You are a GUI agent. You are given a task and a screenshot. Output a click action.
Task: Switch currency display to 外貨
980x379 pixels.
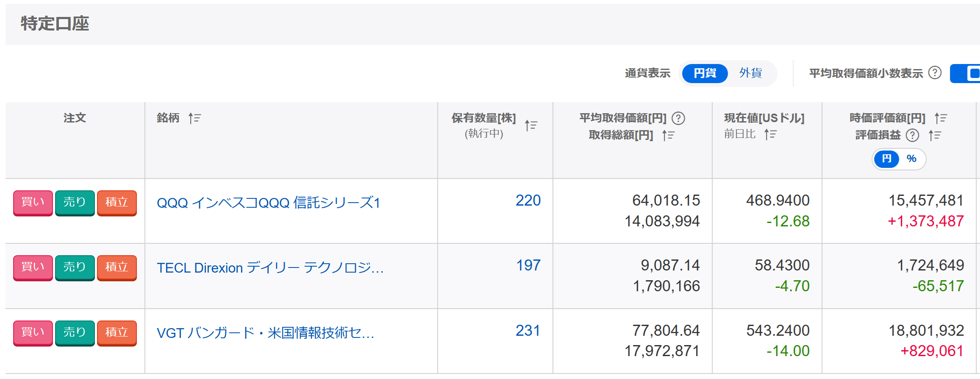tap(750, 73)
